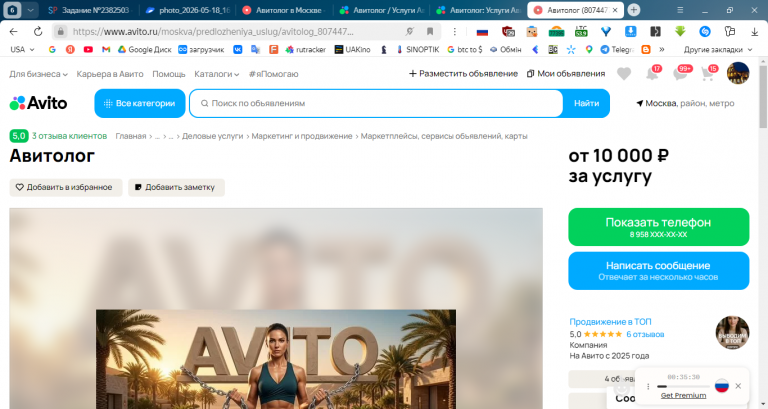This screenshot has width=768, height=409.
Task: Click Показать телефон button
Action: [658, 227]
